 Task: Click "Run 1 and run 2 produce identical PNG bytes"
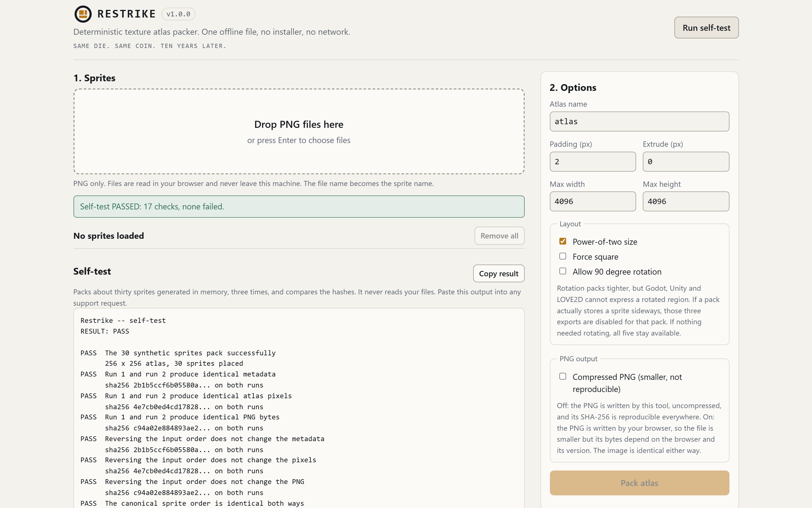pyautogui.click(x=192, y=417)
